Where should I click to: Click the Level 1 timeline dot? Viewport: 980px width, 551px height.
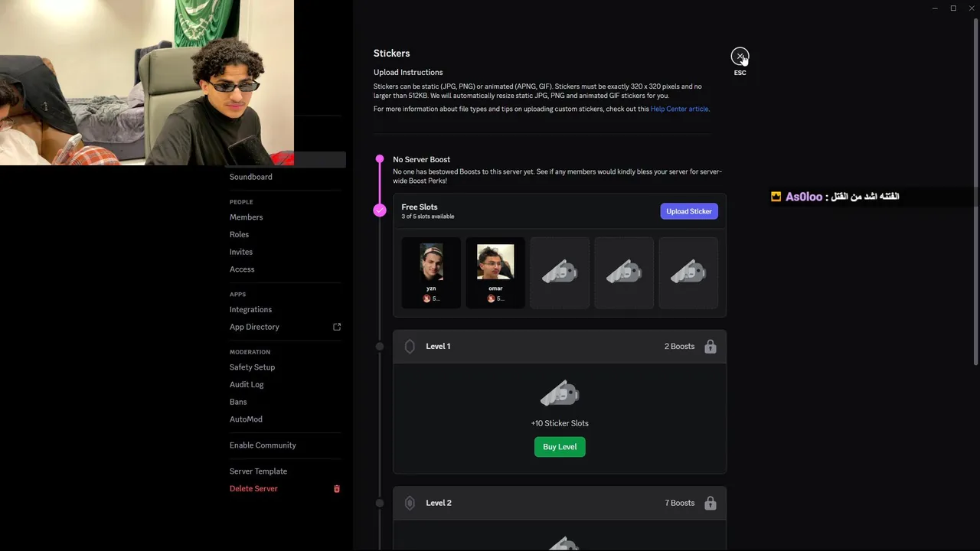click(380, 347)
